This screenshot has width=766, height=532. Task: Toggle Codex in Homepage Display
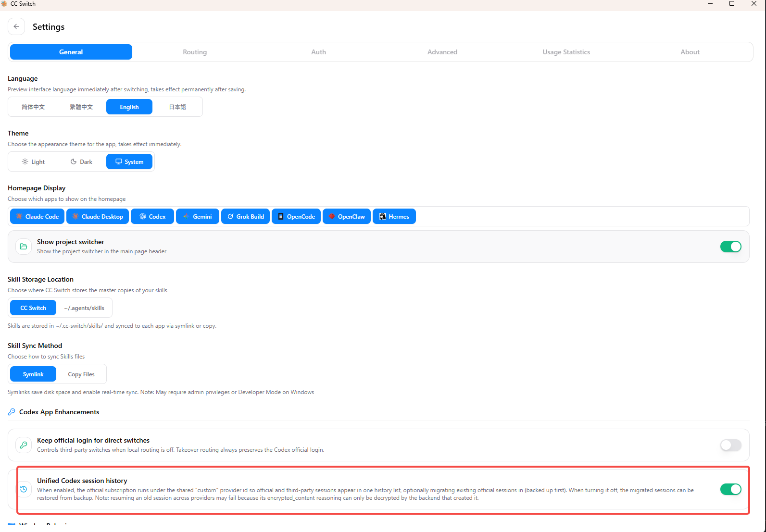[x=152, y=216]
